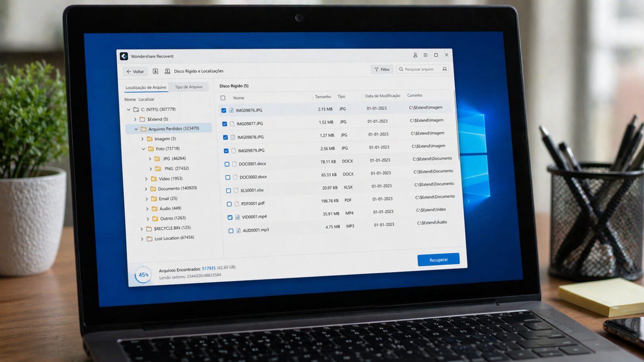Uncheck the IMG09876.JPG checkbox
644x362 pixels.
tap(224, 110)
